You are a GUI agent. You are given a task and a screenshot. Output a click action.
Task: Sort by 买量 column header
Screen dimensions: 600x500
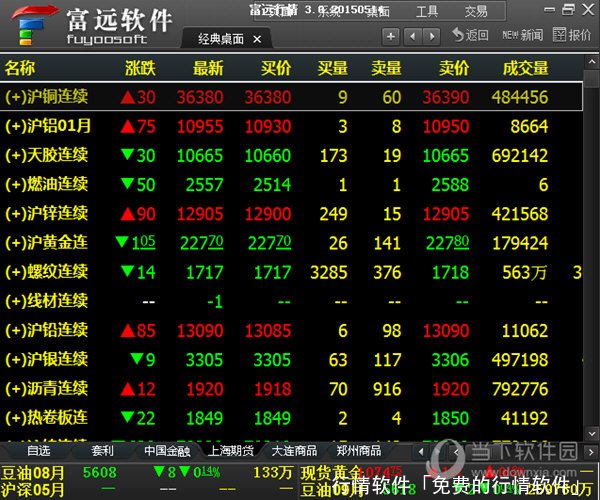[x=332, y=68]
